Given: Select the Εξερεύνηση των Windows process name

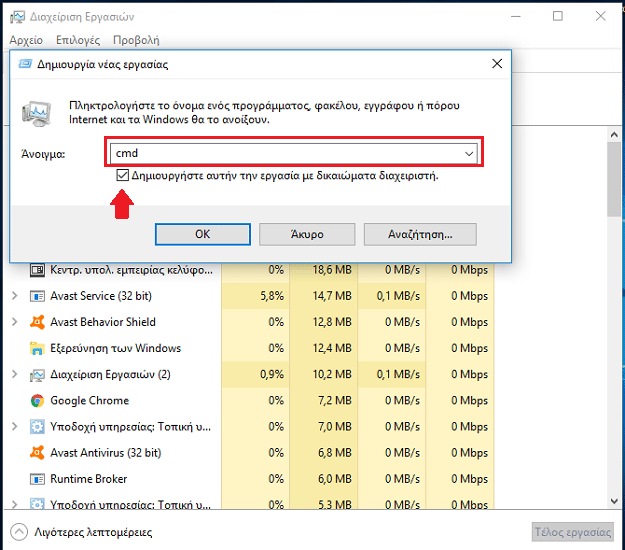Looking at the screenshot, I should coord(116,348).
